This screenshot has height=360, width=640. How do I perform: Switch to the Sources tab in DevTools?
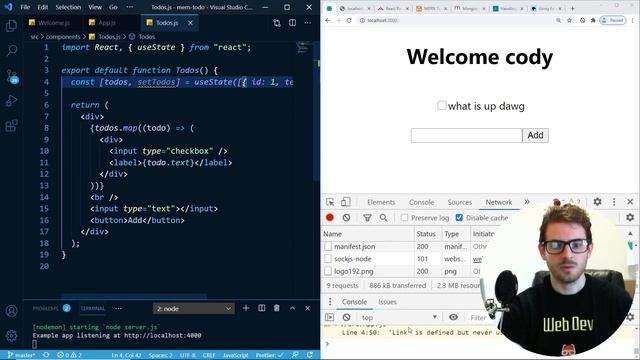[460, 202]
